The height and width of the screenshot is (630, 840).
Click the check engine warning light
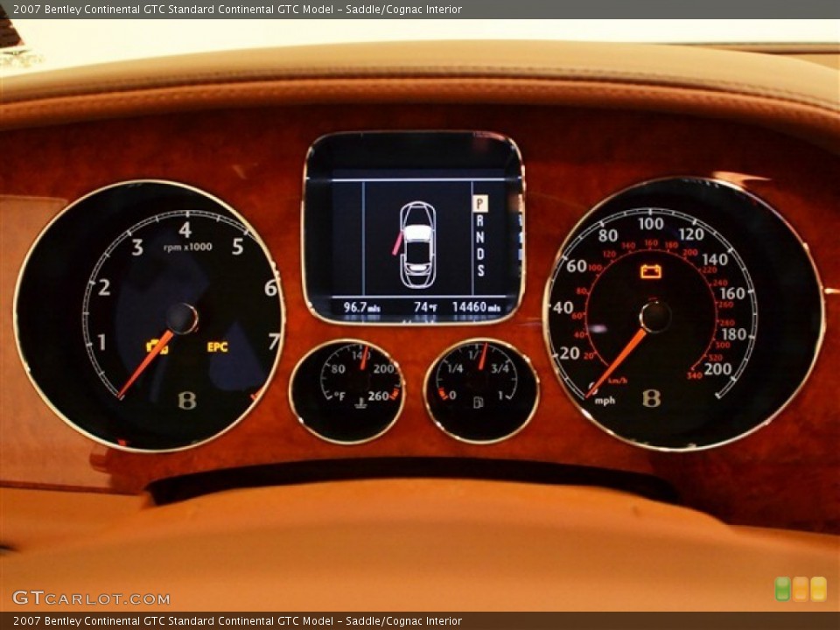157,347
